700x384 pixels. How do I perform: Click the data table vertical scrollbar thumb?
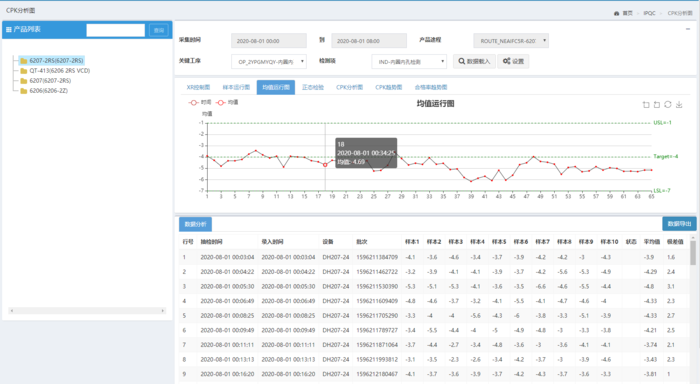click(x=693, y=253)
